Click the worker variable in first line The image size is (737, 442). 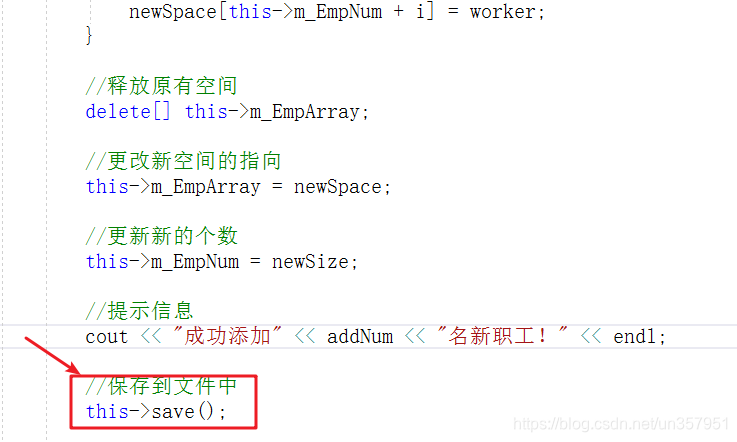(502, 12)
